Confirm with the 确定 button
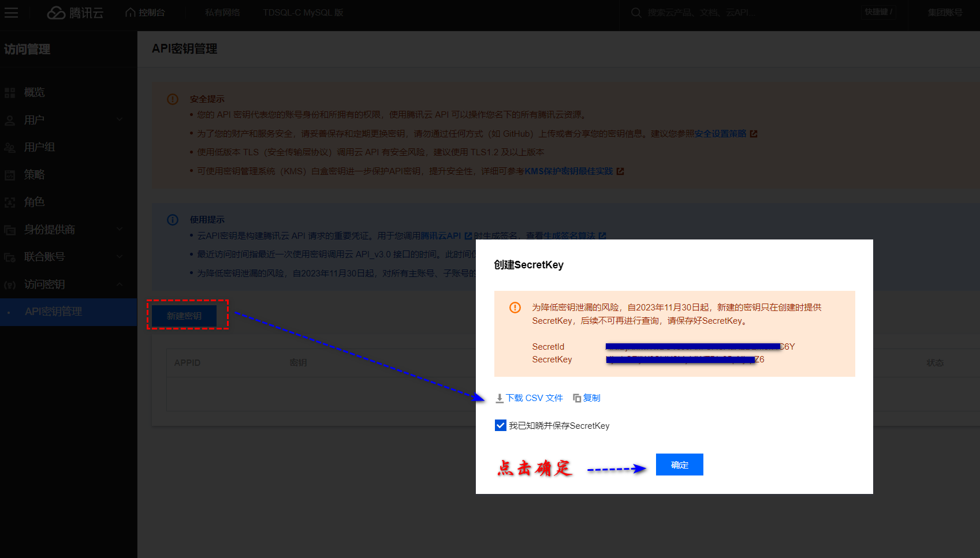Image resolution: width=980 pixels, height=558 pixels. [680, 465]
